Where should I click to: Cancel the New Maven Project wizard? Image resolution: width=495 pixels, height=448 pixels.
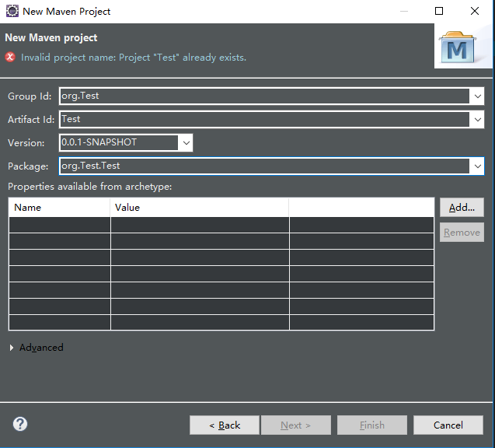[448, 425]
